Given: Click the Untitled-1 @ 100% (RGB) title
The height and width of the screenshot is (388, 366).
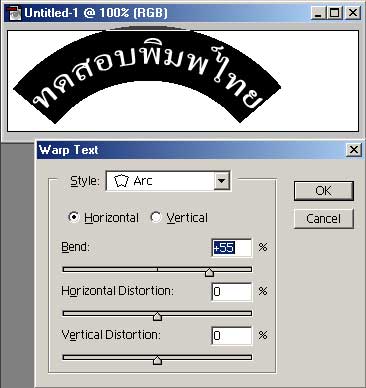Looking at the screenshot, I should tap(96, 13).
